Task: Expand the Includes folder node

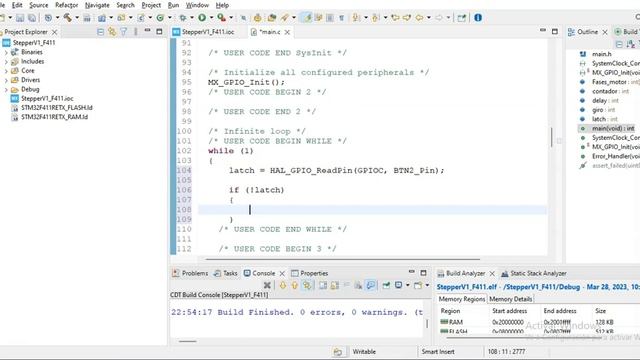Action: pos(6,62)
